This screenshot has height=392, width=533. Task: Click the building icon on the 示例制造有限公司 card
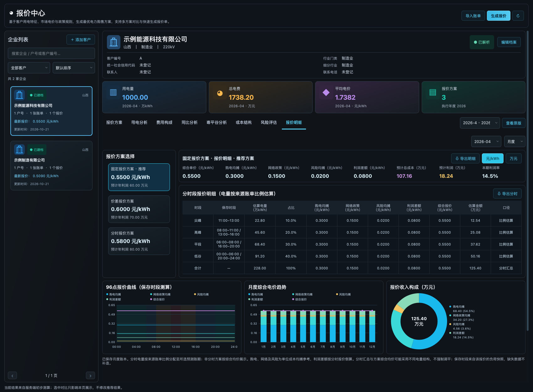point(19,150)
